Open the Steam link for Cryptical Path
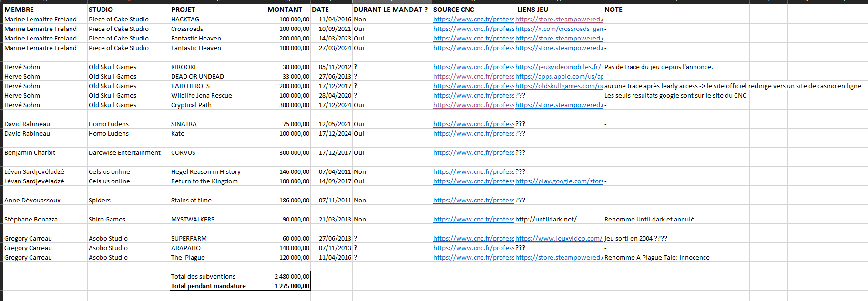The height and width of the screenshot is (301, 868). click(559, 105)
